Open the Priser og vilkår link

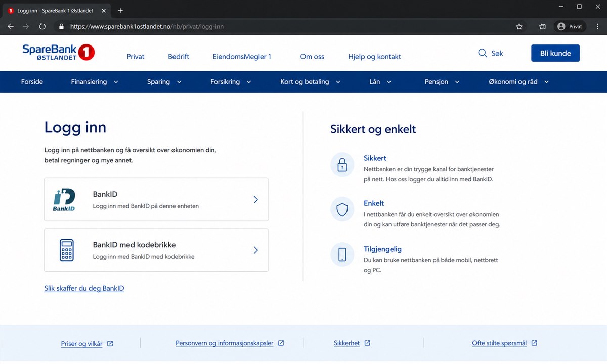(81, 344)
